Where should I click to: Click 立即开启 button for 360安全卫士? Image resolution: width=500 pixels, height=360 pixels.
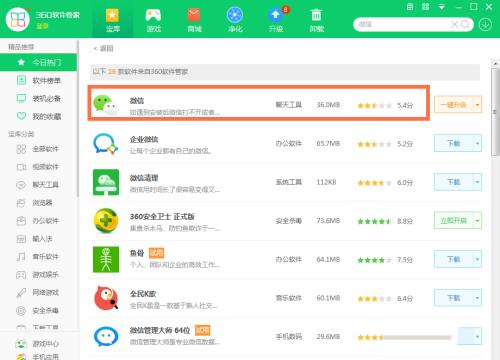coord(453,220)
